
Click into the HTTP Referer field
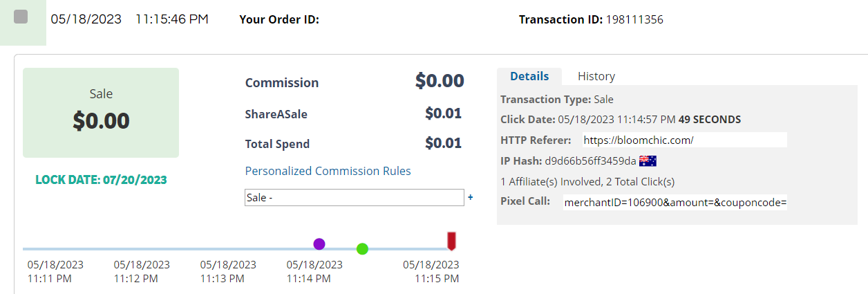tap(684, 140)
